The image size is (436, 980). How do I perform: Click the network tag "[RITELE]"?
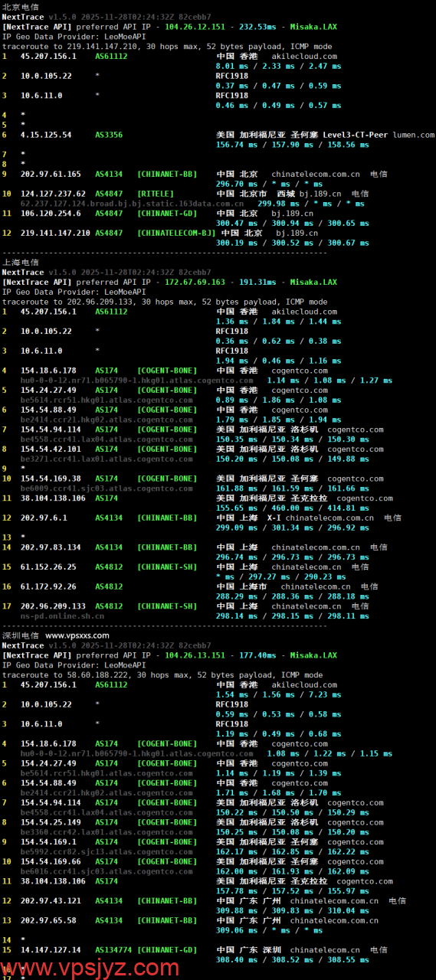tap(156, 194)
